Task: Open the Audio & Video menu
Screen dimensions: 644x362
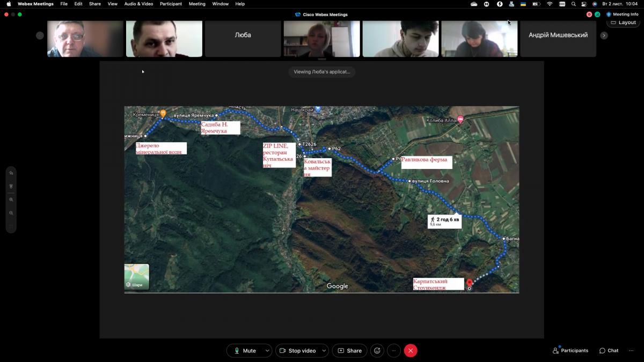Action: click(x=138, y=4)
